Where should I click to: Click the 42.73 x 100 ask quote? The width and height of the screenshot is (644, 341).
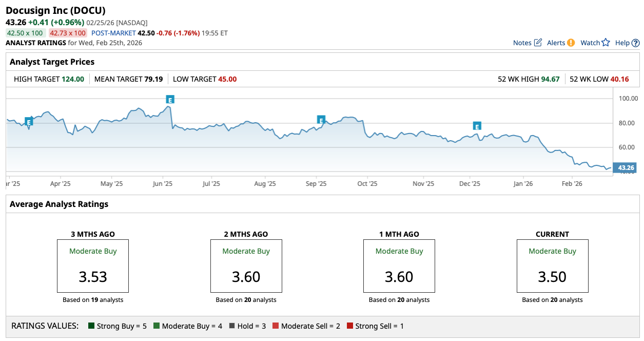pyautogui.click(x=68, y=33)
